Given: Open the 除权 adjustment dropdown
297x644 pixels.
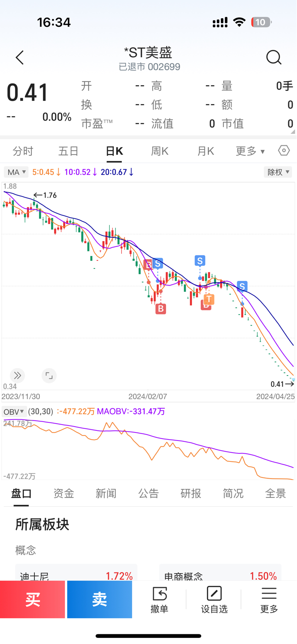Looking at the screenshot, I should (278, 172).
